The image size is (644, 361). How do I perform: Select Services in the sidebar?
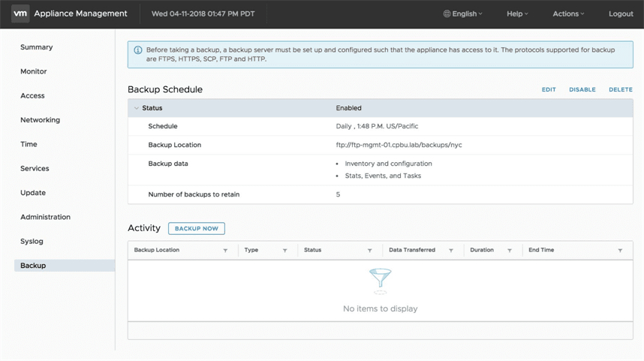pos(35,169)
